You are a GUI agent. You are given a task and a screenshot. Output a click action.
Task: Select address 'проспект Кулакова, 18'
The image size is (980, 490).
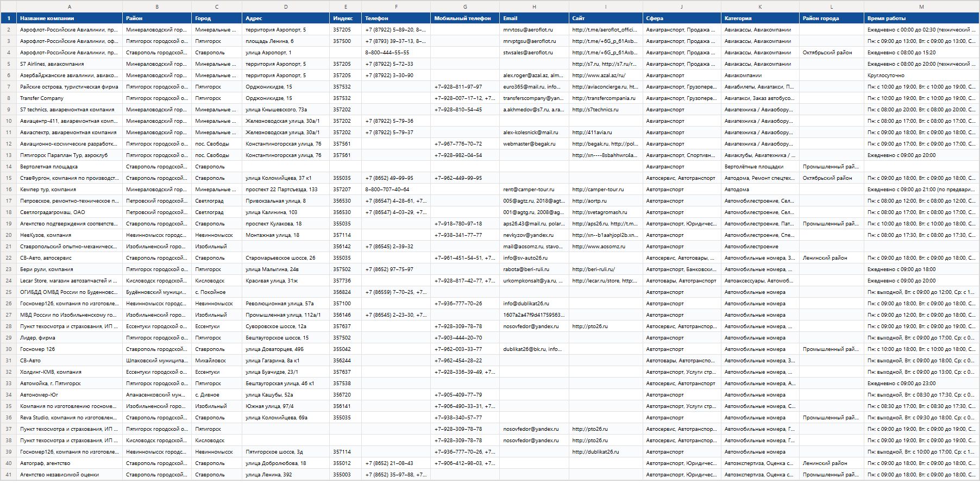[x=286, y=224]
